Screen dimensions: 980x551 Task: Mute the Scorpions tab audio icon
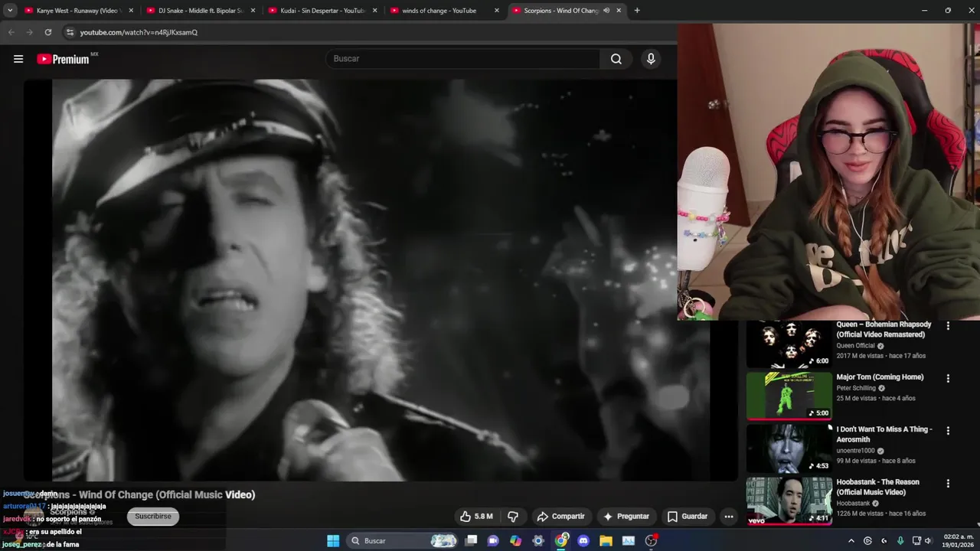click(x=606, y=11)
